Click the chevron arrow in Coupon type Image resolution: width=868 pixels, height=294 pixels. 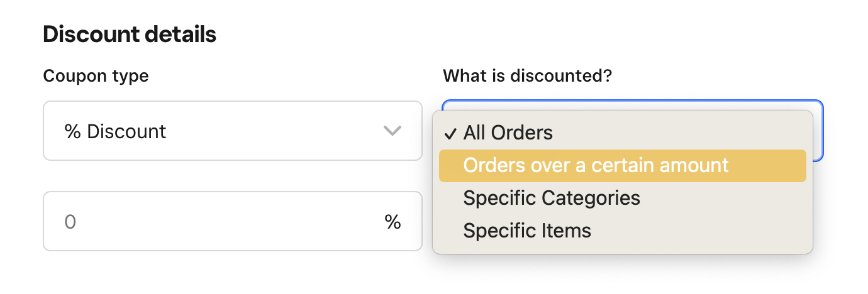(x=392, y=131)
